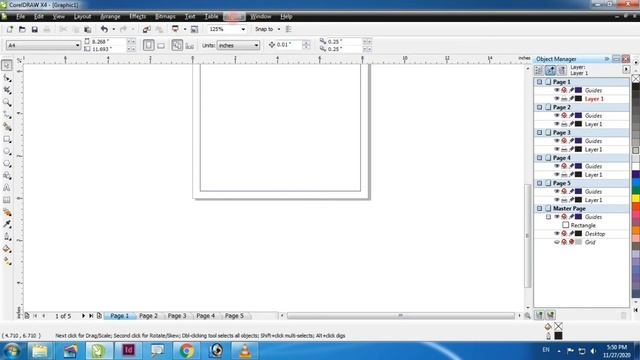This screenshot has width=640, height=360.
Task: Select the Fill tool
Action: click(7, 249)
